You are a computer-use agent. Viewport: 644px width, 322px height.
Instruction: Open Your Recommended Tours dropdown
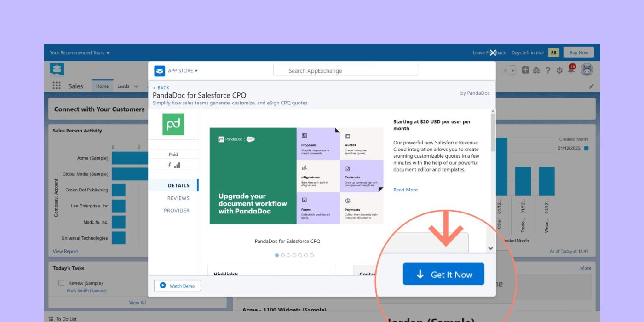pos(80,53)
